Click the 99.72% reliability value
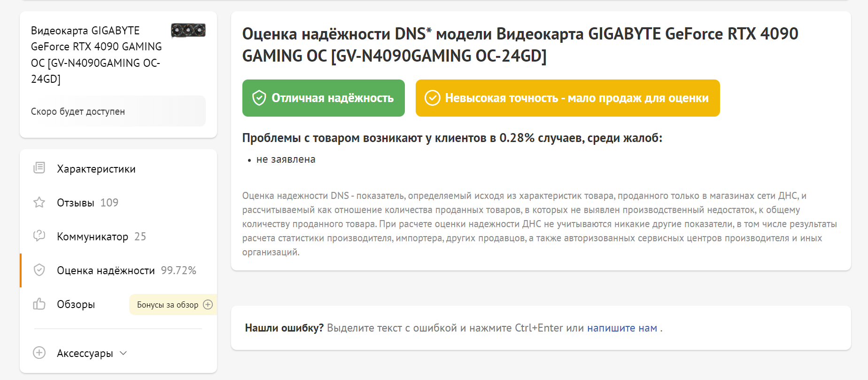868x380 pixels. pyautogui.click(x=178, y=270)
